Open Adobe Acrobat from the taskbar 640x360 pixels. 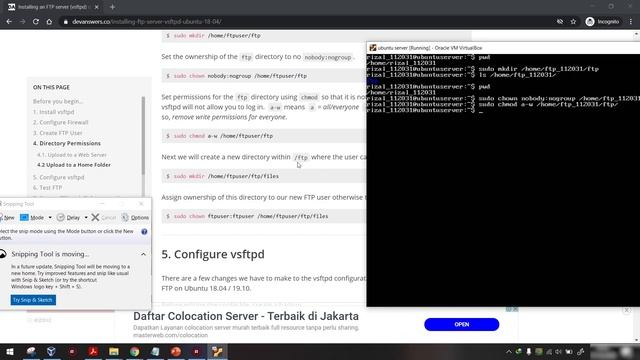93,351
